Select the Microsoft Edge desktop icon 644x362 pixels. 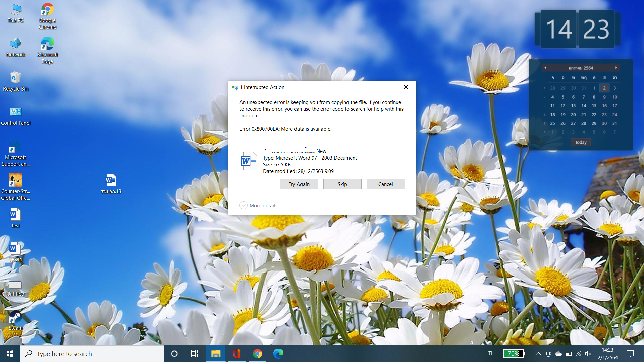tap(47, 50)
